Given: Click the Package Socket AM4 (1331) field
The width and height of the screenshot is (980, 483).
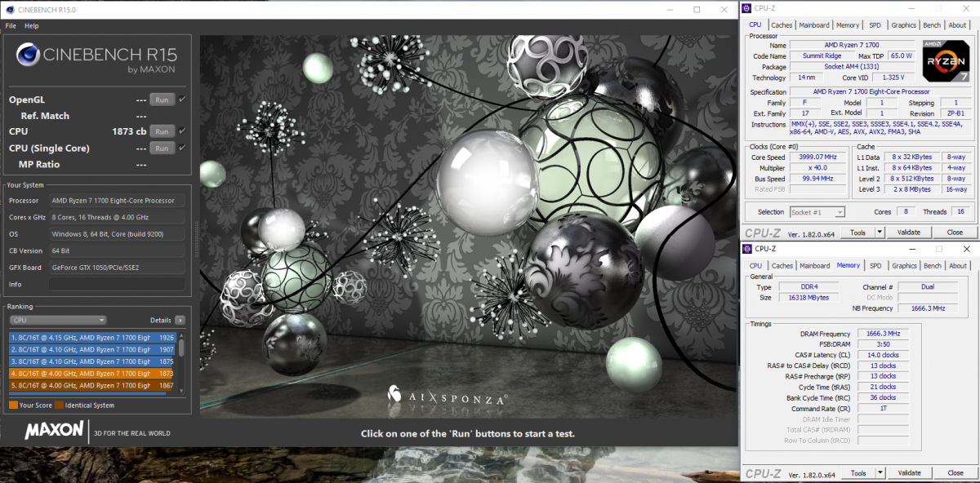Looking at the screenshot, I should pyautogui.click(x=852, y=67).
